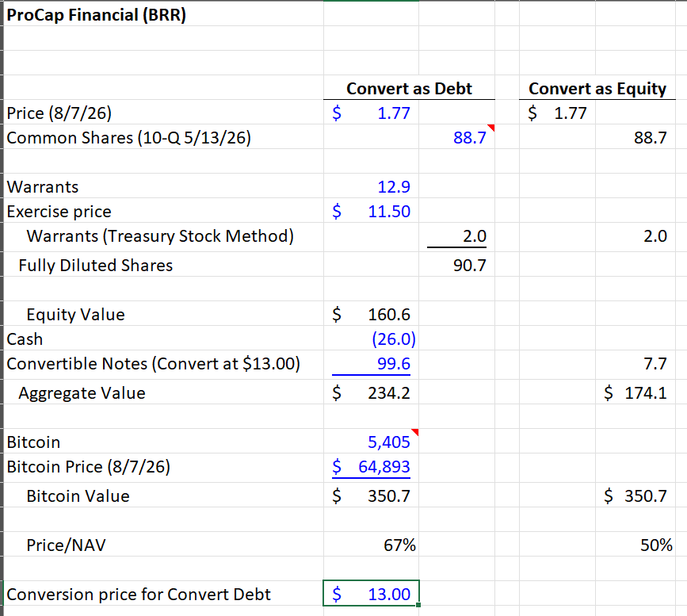Click the Price/NAV label
The image size is (687, 616).
pos(66,545)
